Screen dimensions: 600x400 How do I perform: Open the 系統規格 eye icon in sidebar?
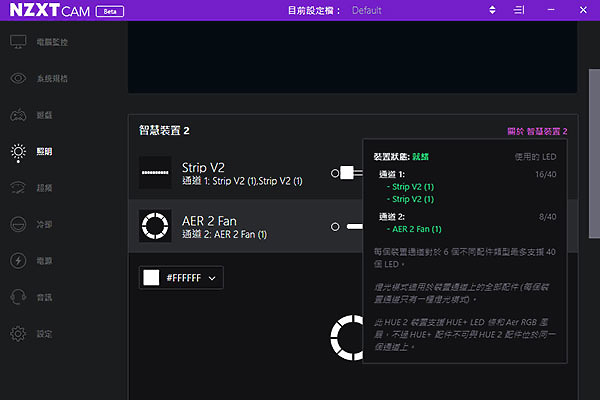(x=18, y=78)
